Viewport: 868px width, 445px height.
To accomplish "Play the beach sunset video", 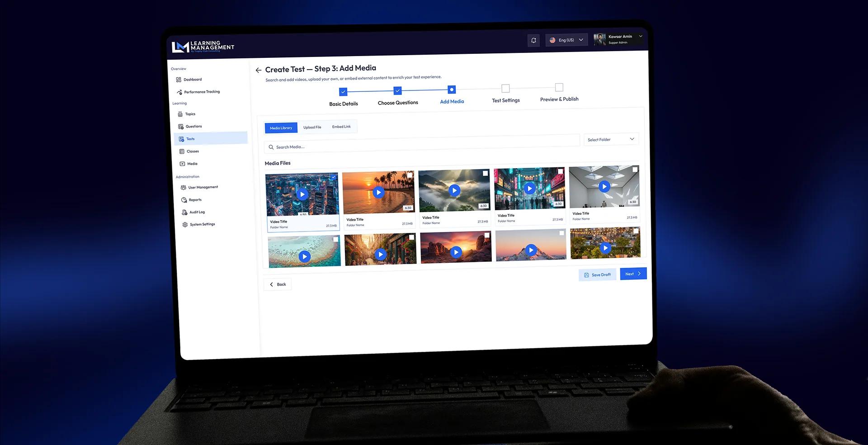I will (x=378, y=192).
